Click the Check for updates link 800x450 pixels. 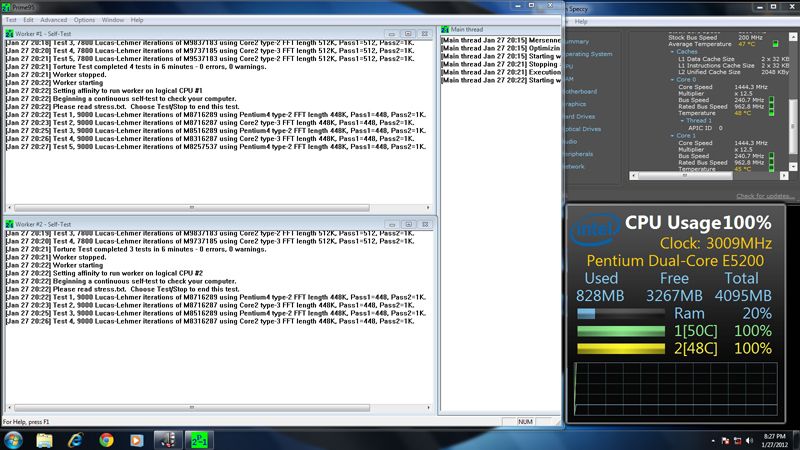[765, 196]
